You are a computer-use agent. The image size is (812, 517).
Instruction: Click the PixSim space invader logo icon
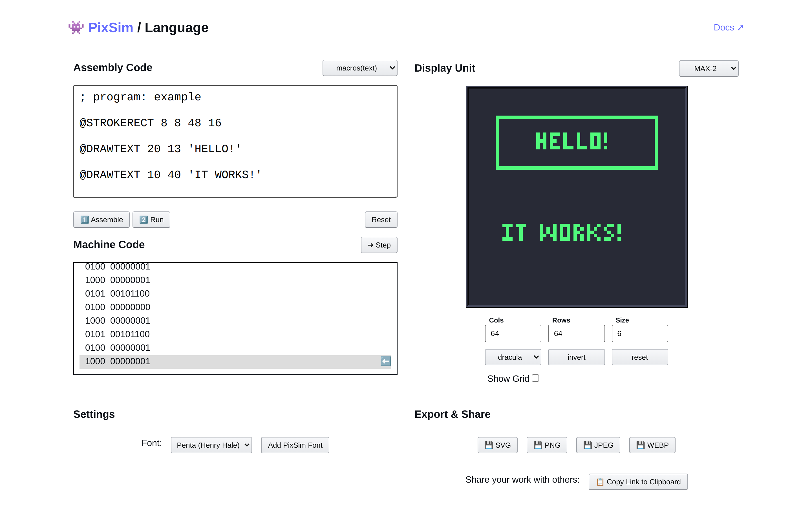tap(76, 28)
